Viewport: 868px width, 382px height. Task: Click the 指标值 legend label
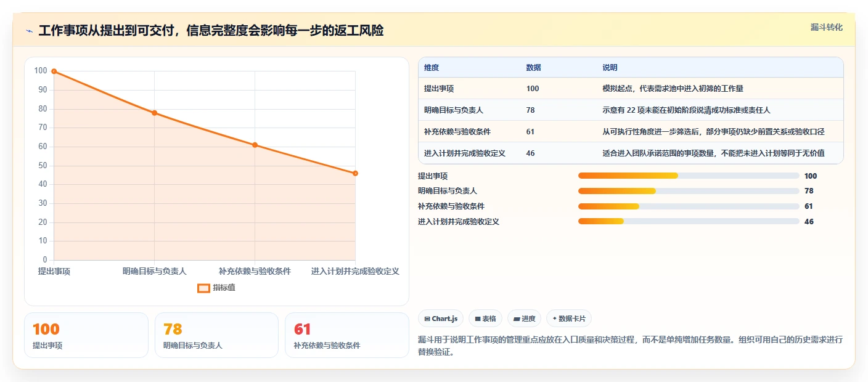pos(224,288)
